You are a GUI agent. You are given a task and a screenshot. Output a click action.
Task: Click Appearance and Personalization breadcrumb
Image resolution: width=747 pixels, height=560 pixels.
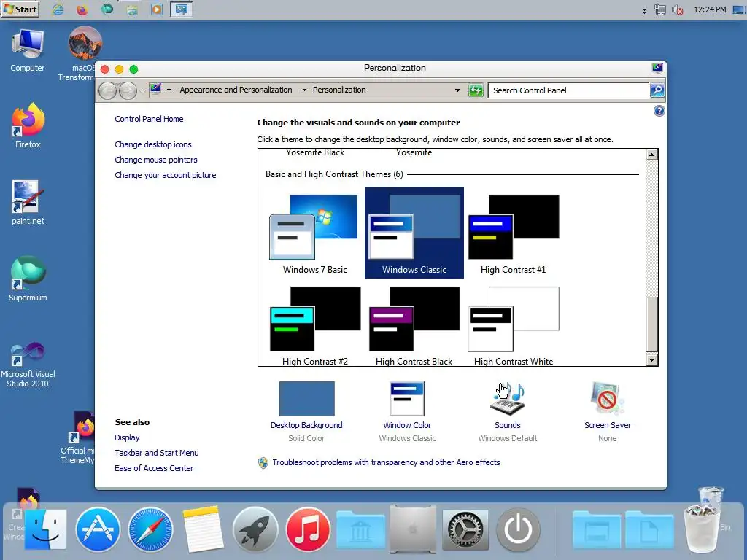coord(236,90)
